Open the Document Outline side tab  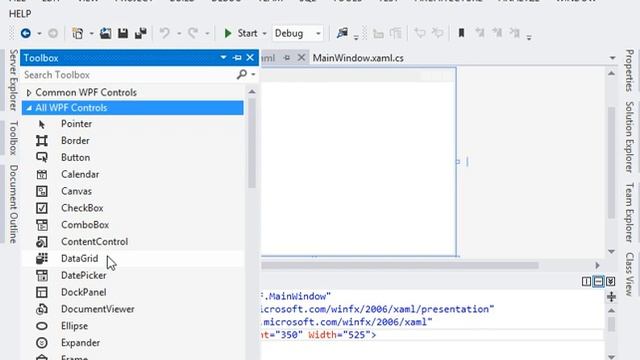pos(13,204)
